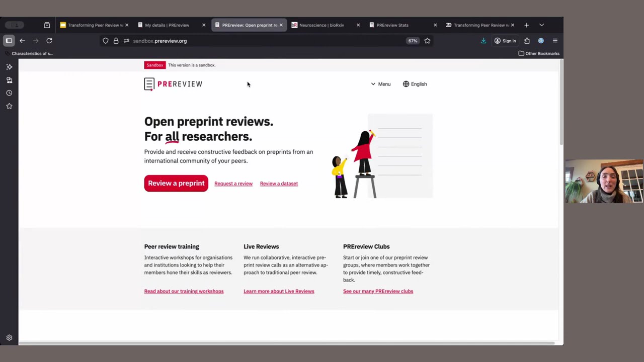
Task: Close the Neuroscience bioRxiv tab
Action: pos(358,25)
